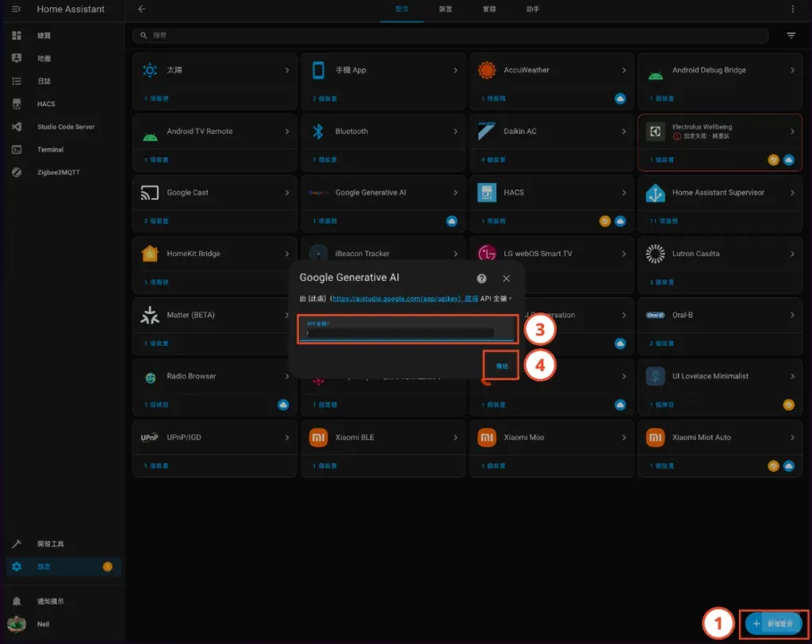This screenshot has height=644, width=812.
Task: Expand the Bluetooth integration card chevron
Action: click(455, 132)
